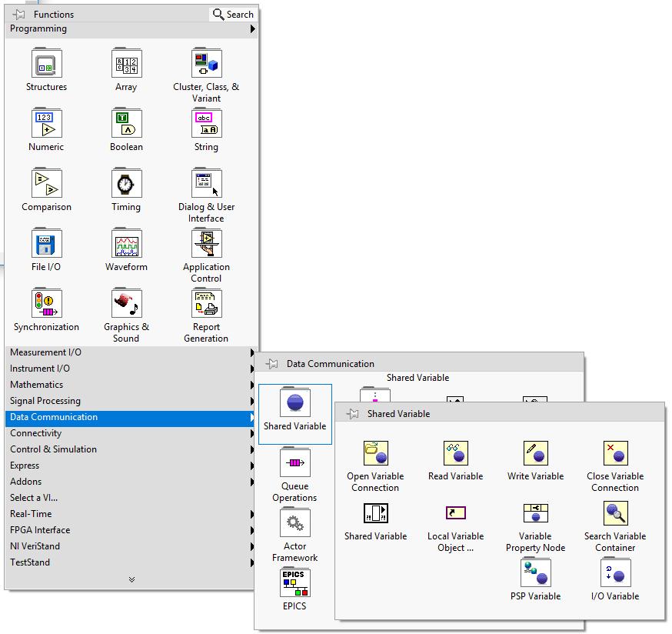Open the I/O Variable subpalette
The width and height of the screenshot is (672, 634).
click(615, 572)
